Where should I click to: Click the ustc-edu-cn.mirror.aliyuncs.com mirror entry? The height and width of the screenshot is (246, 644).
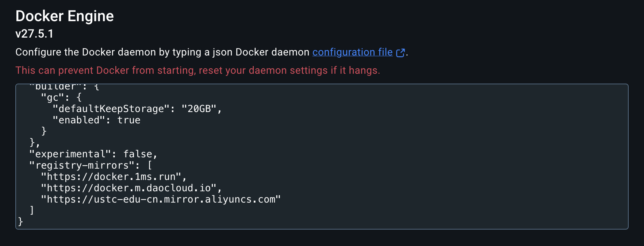[161, 199]
